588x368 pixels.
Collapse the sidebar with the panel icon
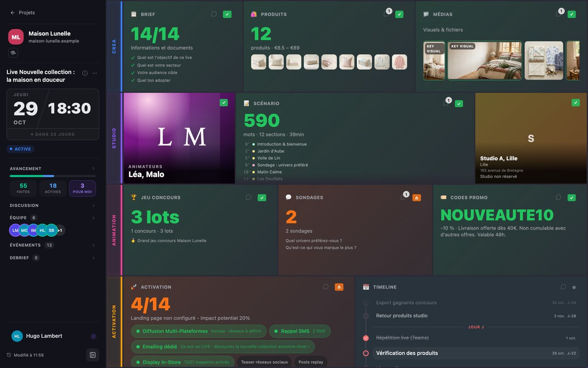(92, 355)
